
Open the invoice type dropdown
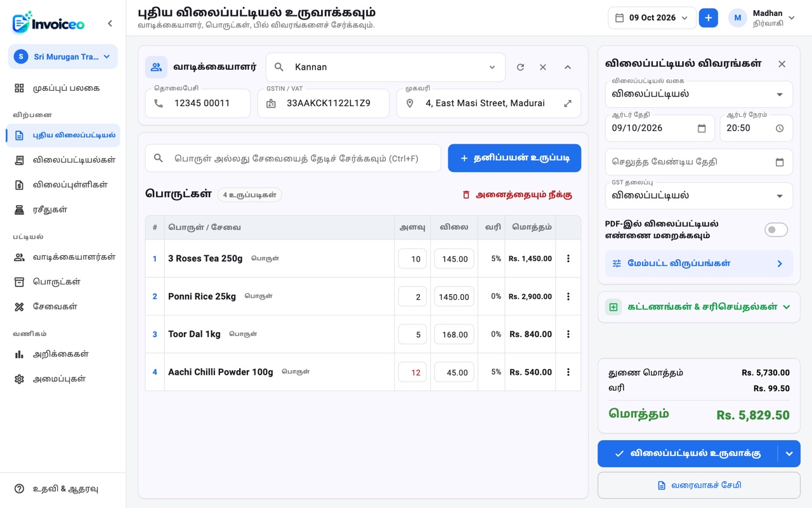(699, 95)
